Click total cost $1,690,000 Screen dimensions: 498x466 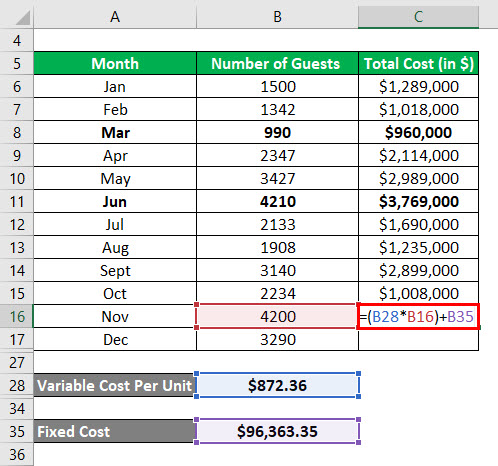(x=418, y=224)
